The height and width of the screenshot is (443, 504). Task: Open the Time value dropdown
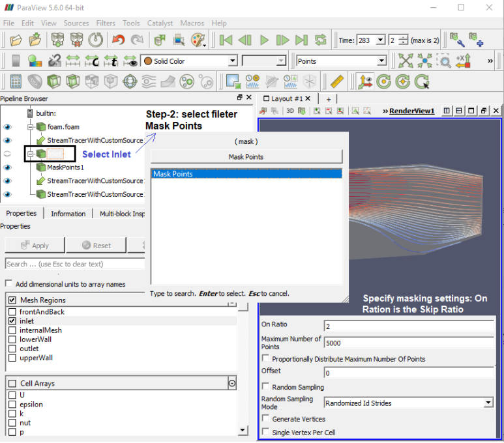click(381, 40)
